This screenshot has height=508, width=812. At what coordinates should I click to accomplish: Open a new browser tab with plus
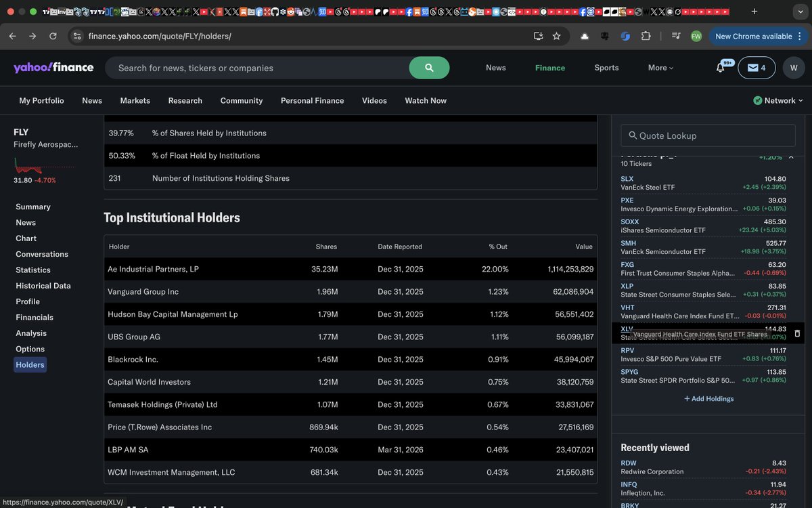point(754,12)
